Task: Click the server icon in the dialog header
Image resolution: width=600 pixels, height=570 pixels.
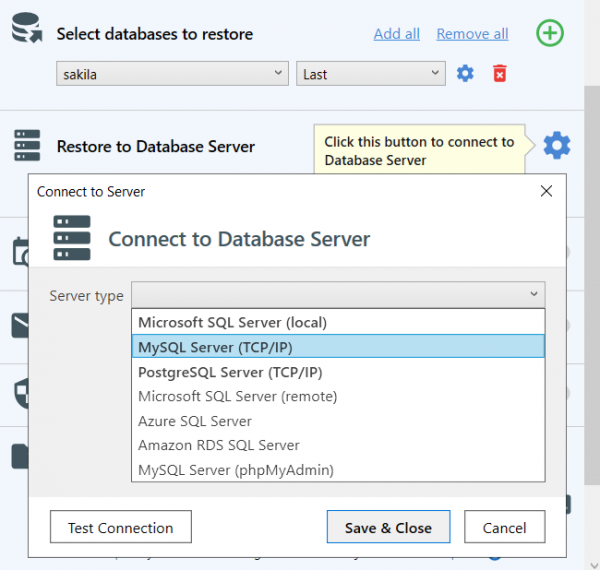Action: click(72, 238)
